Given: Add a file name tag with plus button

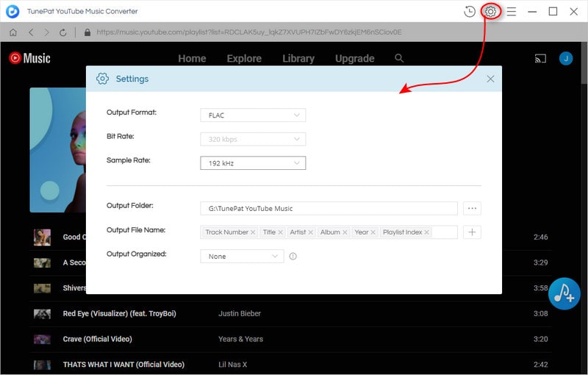Looking at the screenshot, I should coord(472,232).
